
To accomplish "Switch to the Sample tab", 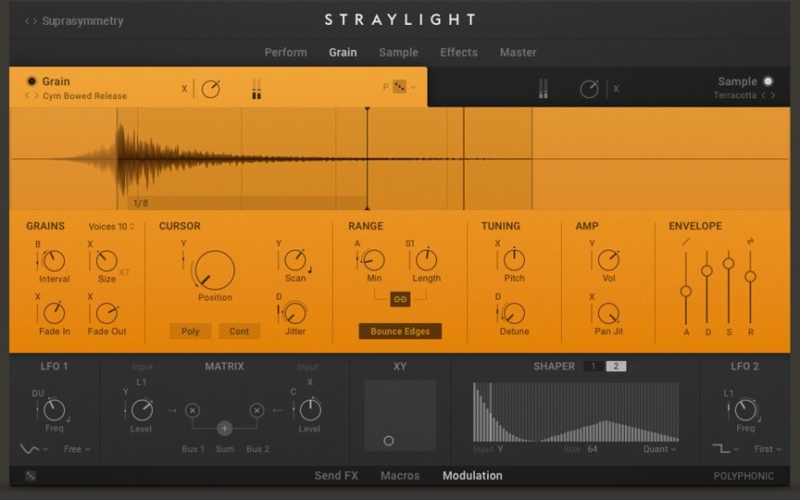I will click(398, 52).
